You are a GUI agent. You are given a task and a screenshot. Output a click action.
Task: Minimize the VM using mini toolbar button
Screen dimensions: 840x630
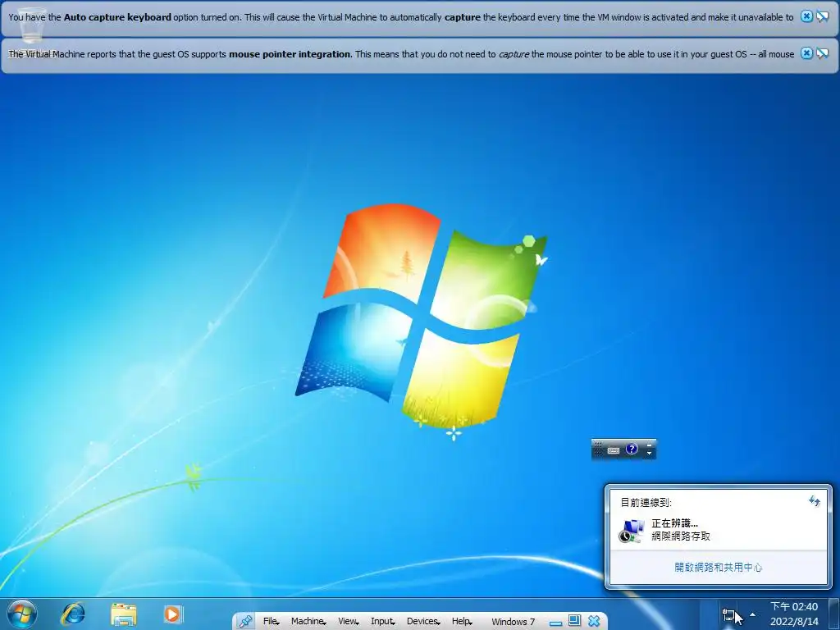555,623
